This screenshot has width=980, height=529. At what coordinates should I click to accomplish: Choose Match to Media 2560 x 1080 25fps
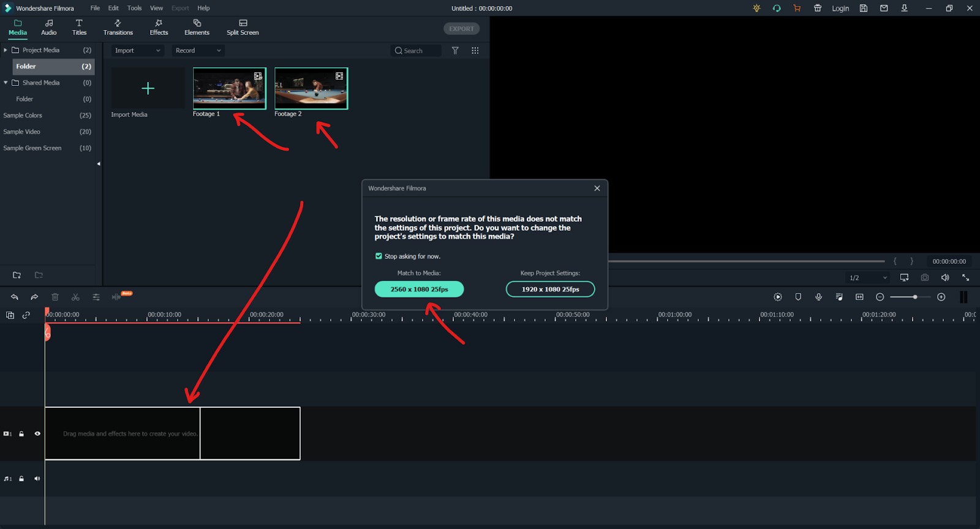click(x=419, y=289)
